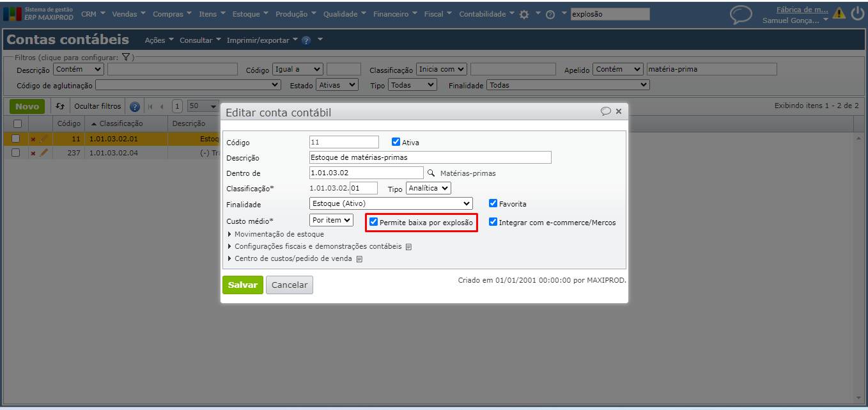Expand Centro de custos/pedido de venda section

point(291,258)
